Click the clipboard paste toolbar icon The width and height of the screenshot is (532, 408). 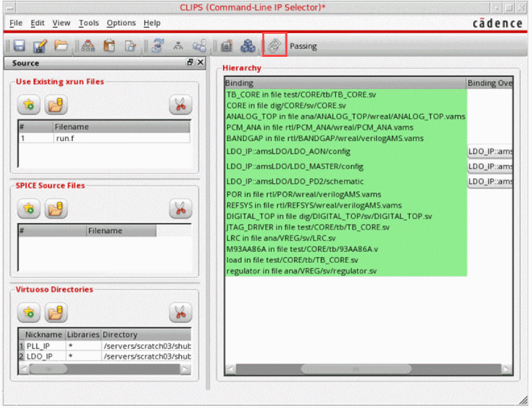click(109, 45)
